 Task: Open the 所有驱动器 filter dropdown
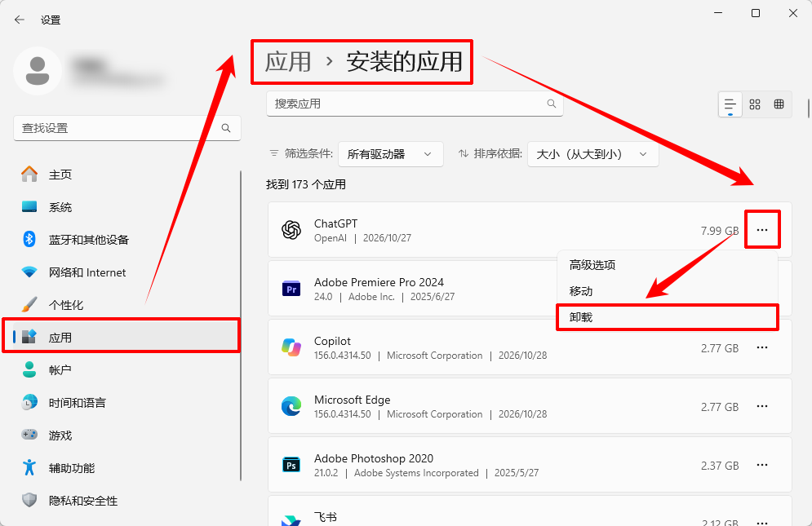[390, 154]
